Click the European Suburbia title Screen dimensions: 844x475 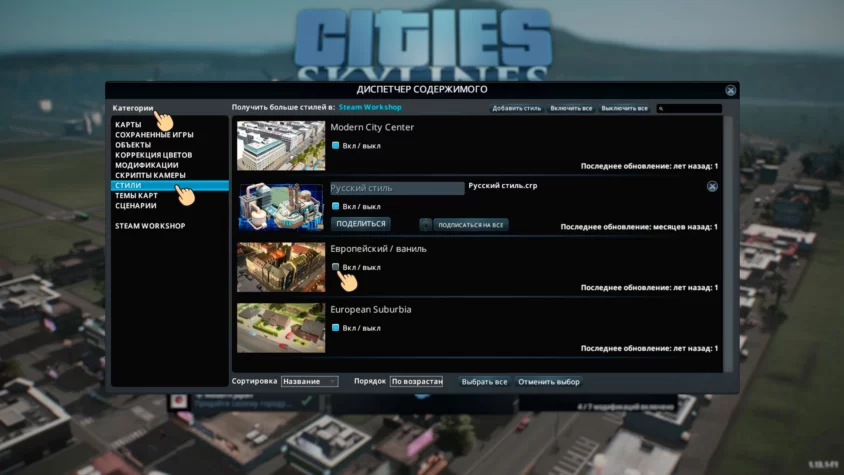371,310
